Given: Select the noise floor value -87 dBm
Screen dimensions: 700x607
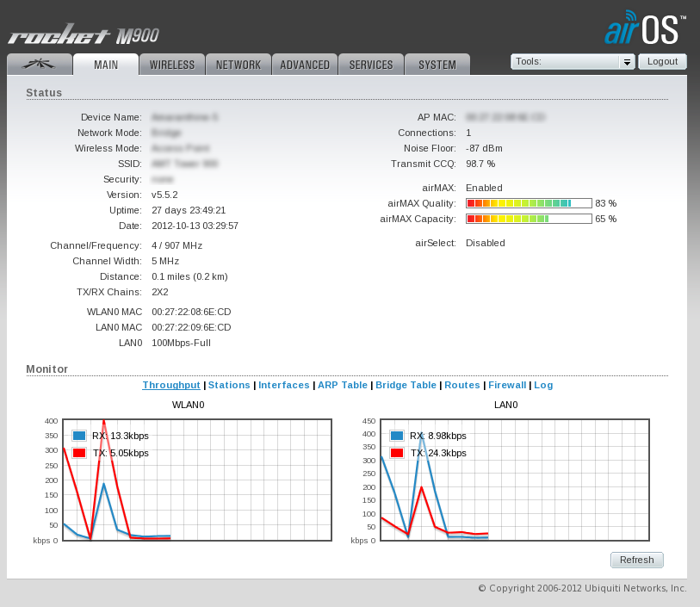Looking at the screenshot, I should click(484, 148).
